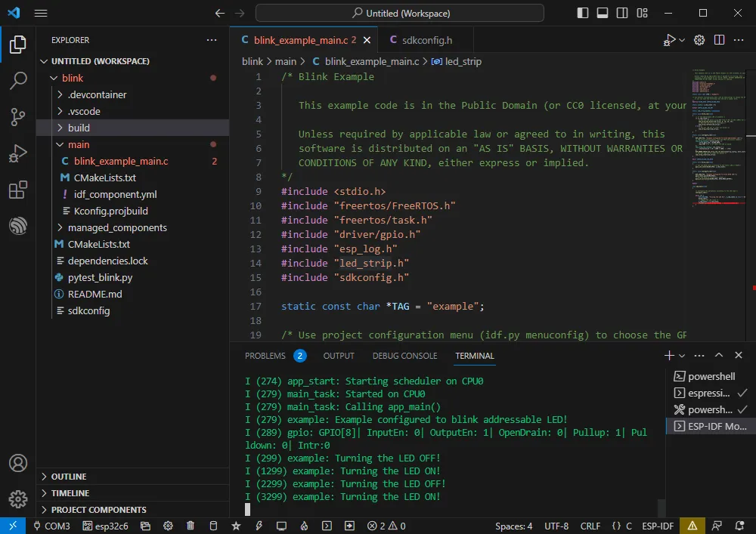Open SDK Configuration editor via gear icon

pos(168,525)
